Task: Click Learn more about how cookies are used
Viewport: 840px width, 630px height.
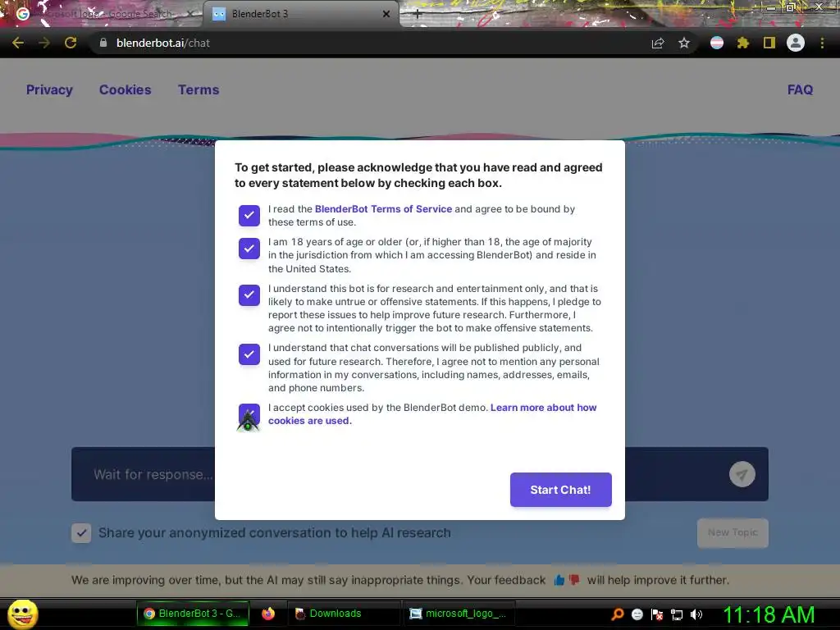Action: click(x=432, y=414)
